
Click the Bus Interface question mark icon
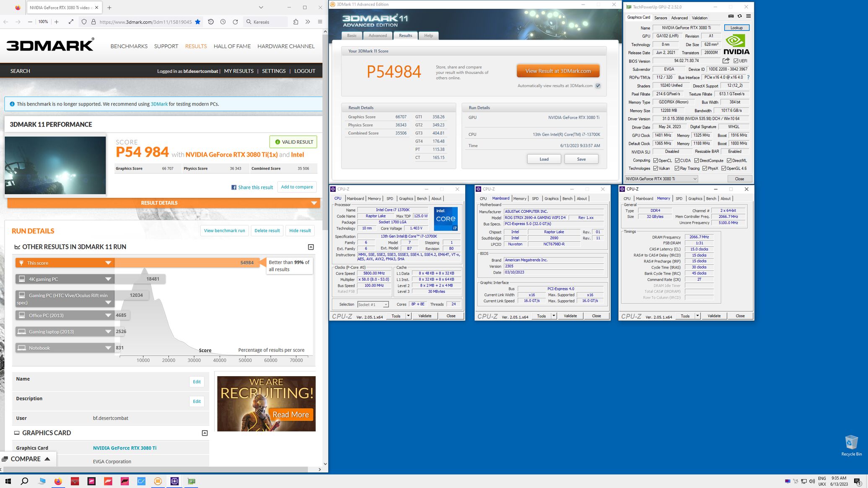coord(748,77)
